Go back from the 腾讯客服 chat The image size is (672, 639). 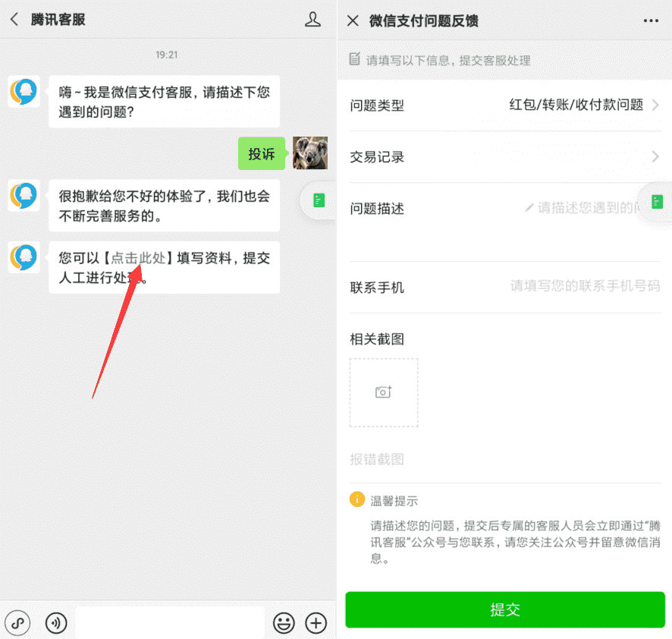(x=14, y=19)
